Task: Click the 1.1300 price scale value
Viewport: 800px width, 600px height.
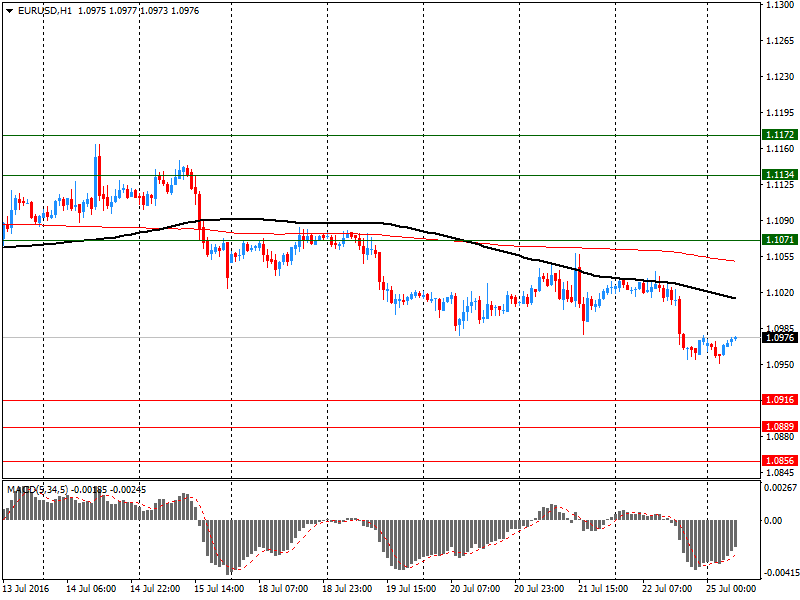Action: click(780, 5)
